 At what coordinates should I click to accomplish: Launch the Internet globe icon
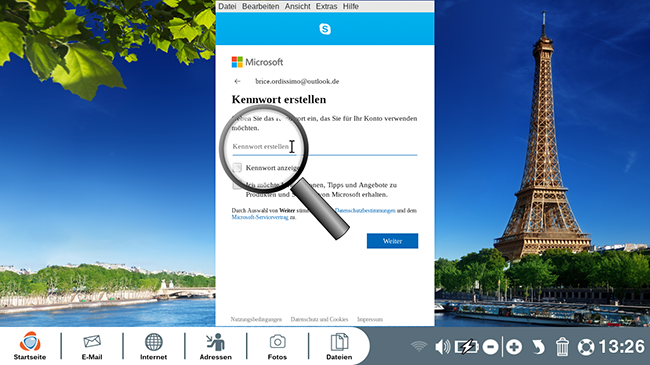pos(153,346)
